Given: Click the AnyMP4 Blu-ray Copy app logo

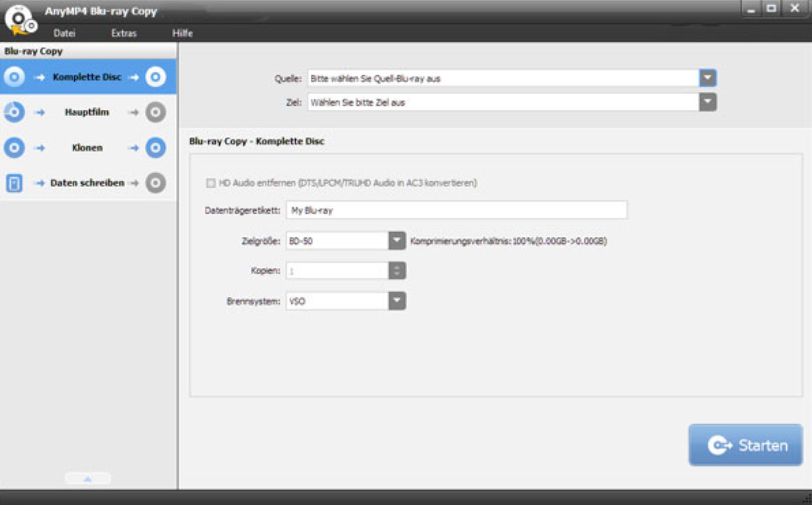Looking at the screenshot, I should point(20,21).
